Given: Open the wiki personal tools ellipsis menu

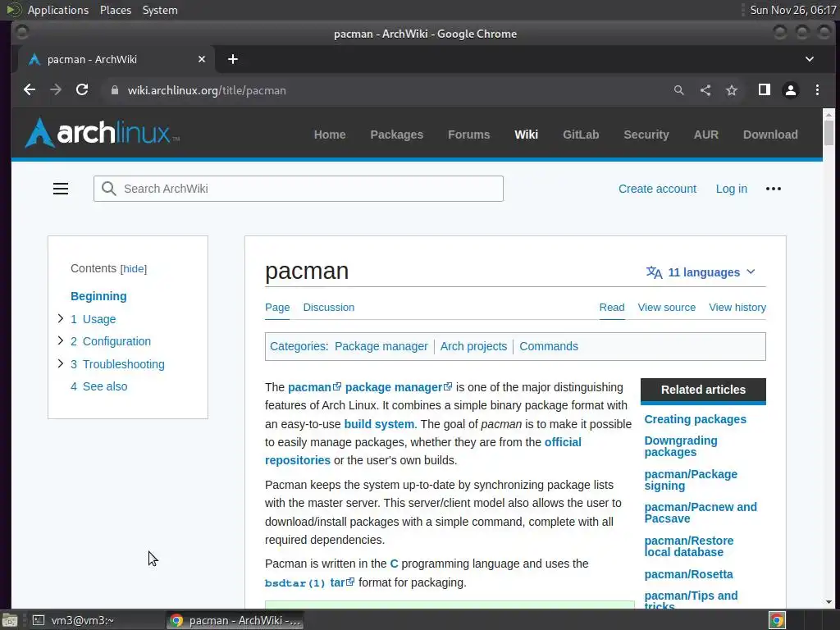Looking at the screenshot, I should click(773, 189).
